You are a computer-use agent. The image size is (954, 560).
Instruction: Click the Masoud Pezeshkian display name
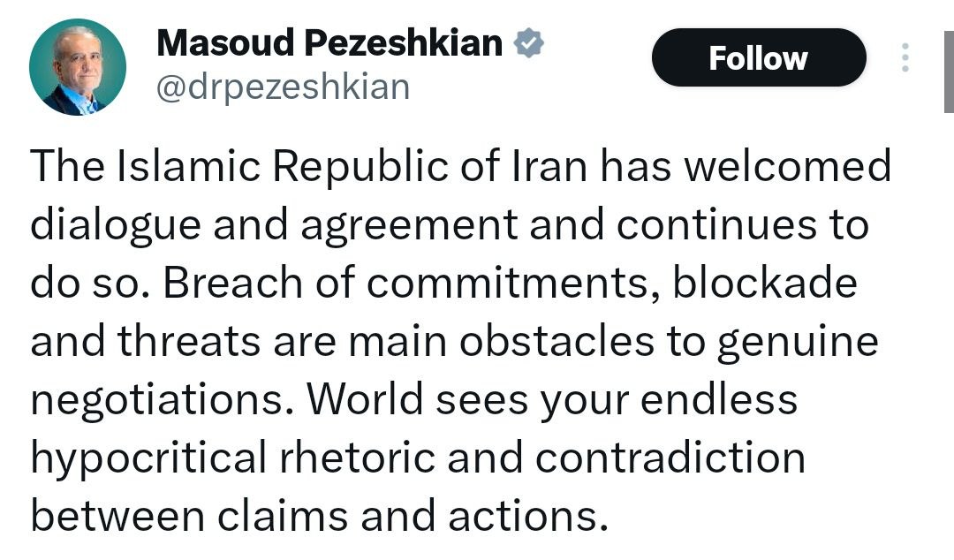(x=329, y=43)
